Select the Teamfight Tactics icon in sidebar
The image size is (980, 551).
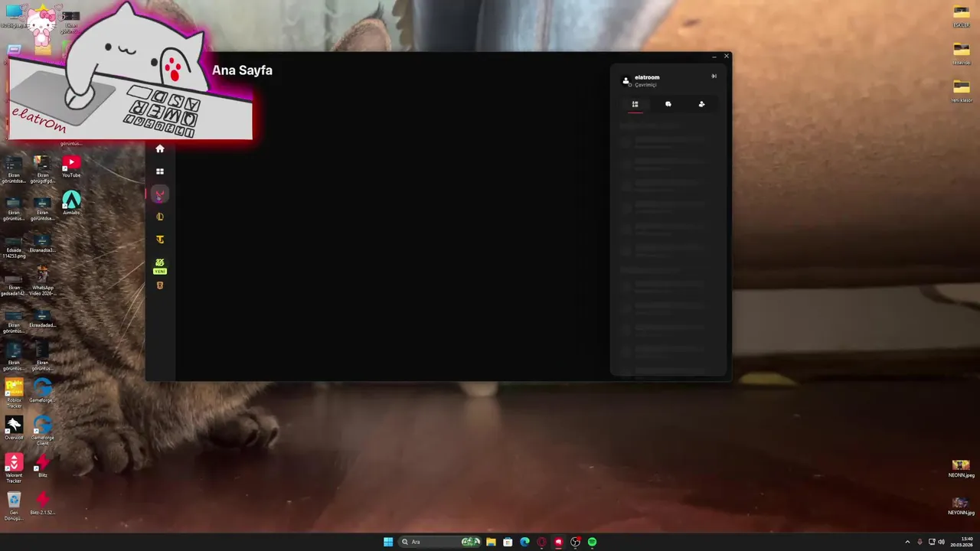pos(160,240)
